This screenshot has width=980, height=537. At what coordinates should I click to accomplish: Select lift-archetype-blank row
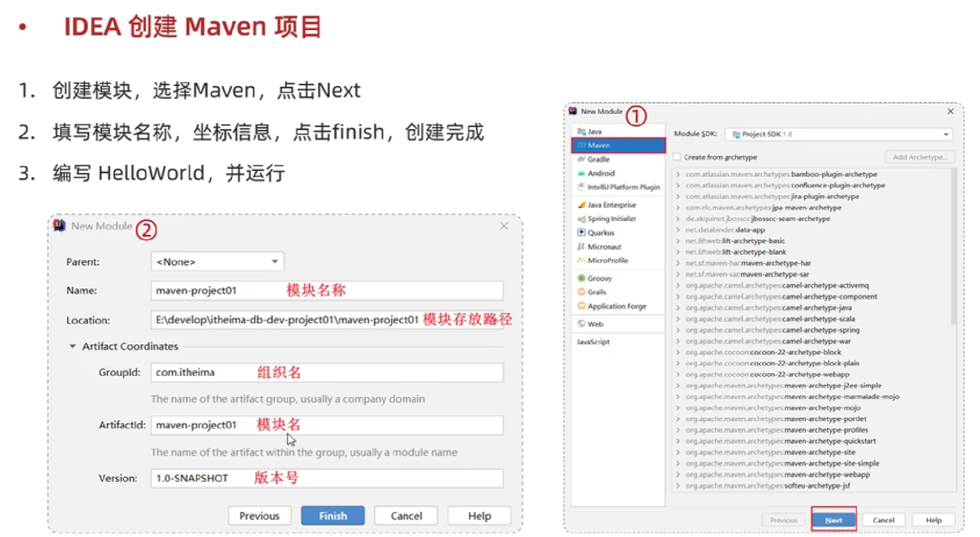coord(810,252)
